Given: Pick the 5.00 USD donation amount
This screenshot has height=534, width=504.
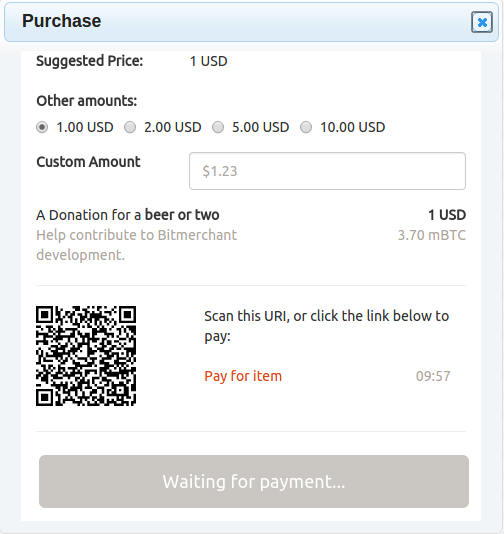Looking at the screenshot, I should tap(218, 127).
